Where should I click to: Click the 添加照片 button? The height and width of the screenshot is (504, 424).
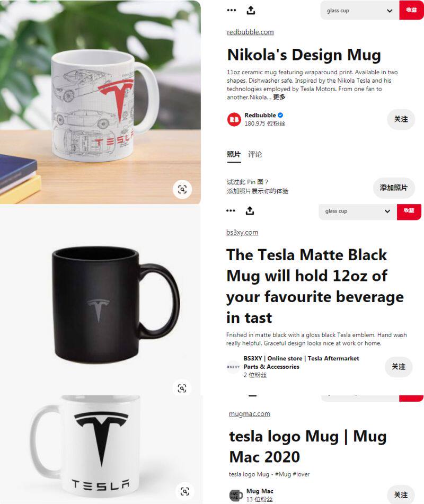[394, 188]
